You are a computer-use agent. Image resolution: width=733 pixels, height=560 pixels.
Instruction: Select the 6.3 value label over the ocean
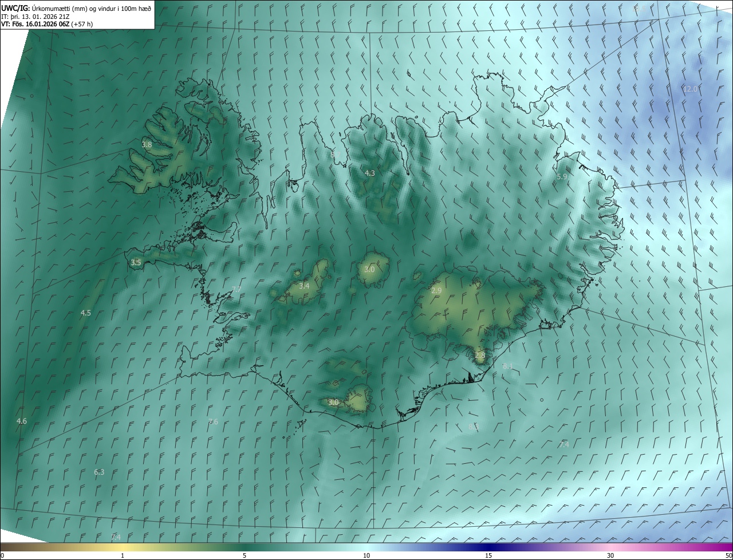point(99,472)
